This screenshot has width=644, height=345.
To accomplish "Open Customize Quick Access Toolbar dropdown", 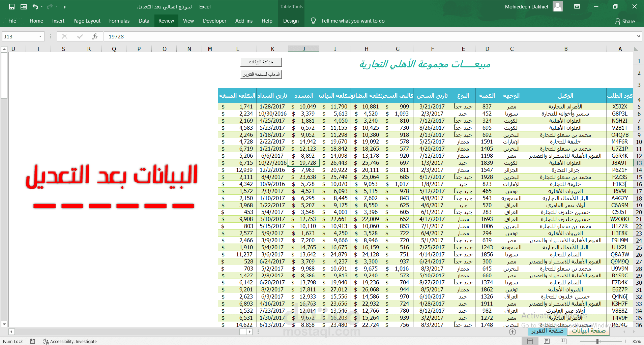I will coord(64,7).
